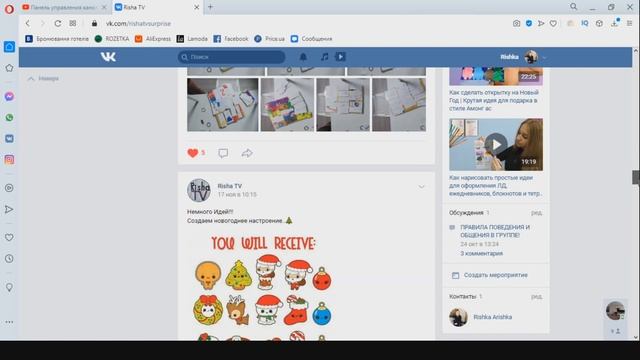The height and width of the screenshot is (360, 640).
Task: Click the address bar vk.com URL
Action: point(138,24)
